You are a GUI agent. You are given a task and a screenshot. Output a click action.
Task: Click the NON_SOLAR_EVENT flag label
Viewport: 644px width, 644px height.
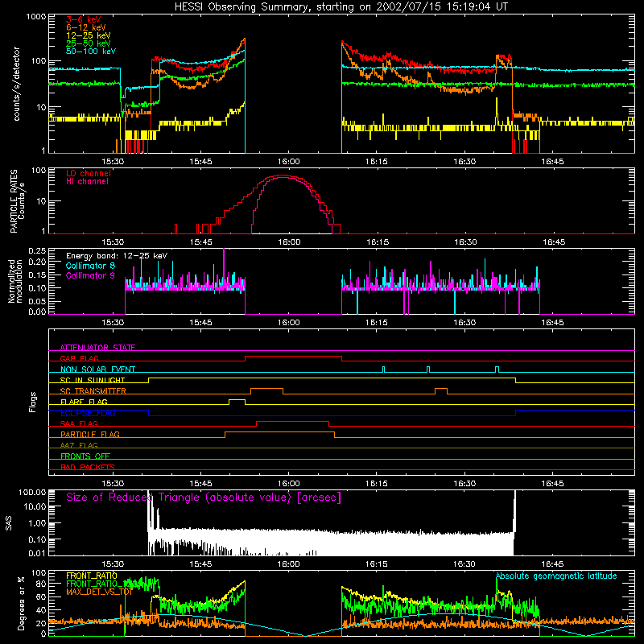97,369
